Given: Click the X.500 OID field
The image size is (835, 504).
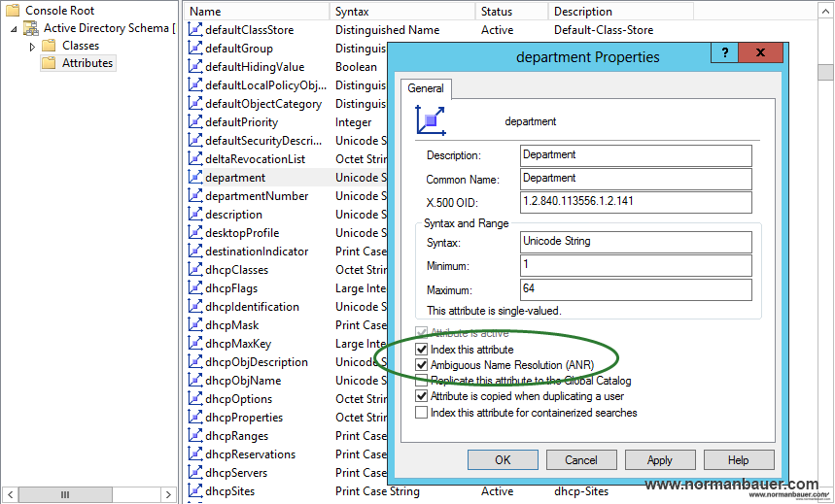Looking at the screenshot, I should point(636,202).
